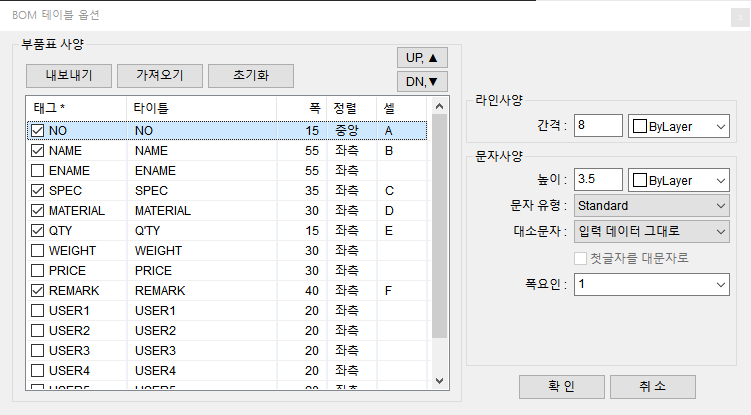This screenshot has width=751, height=415.
Task: Move row down with DN button
Action: coord(422,82)
